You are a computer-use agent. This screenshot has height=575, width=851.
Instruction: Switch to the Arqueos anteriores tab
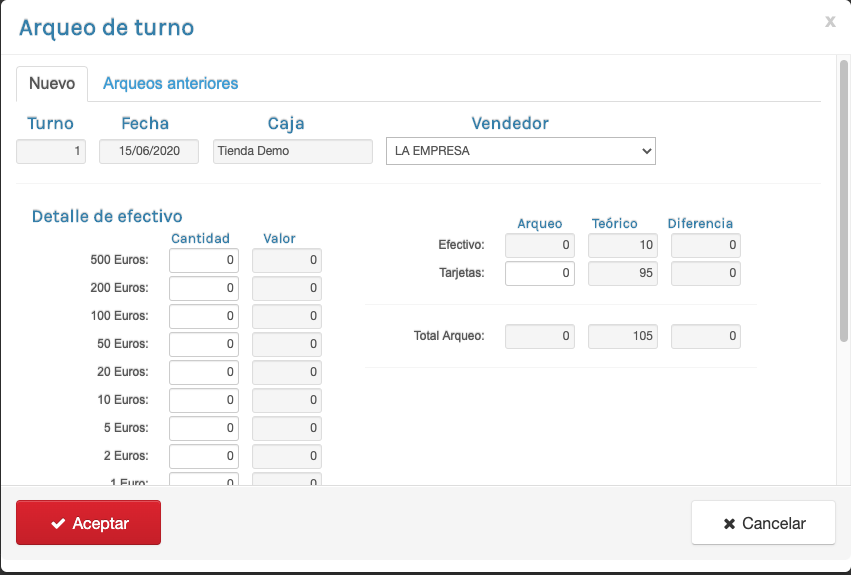170,83
